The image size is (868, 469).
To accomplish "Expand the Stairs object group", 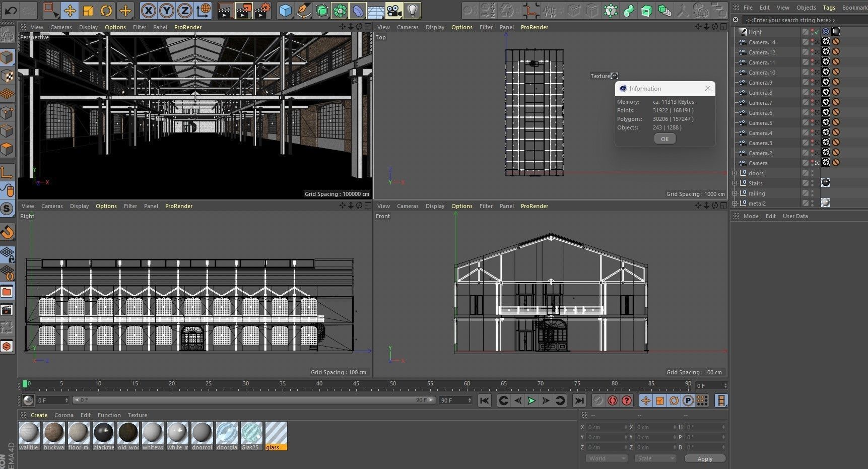I will point(735,183).
